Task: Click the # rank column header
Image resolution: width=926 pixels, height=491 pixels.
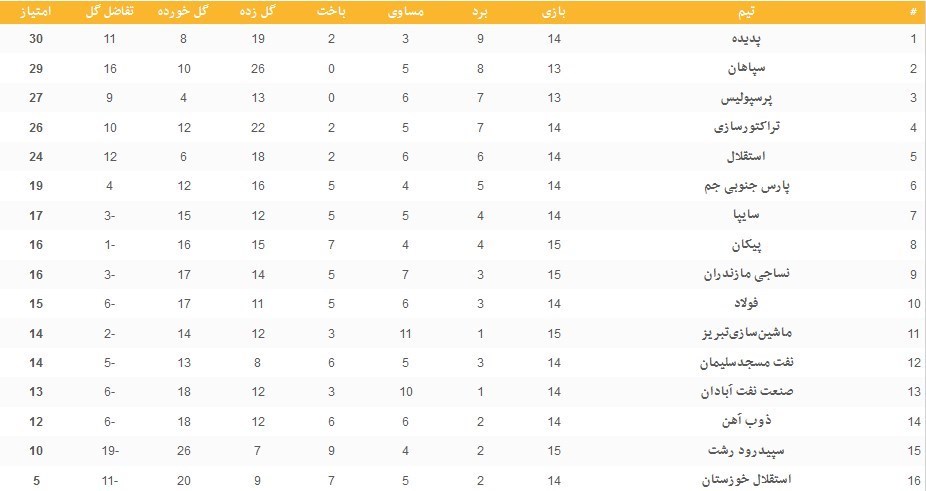Action: [912, 12]
